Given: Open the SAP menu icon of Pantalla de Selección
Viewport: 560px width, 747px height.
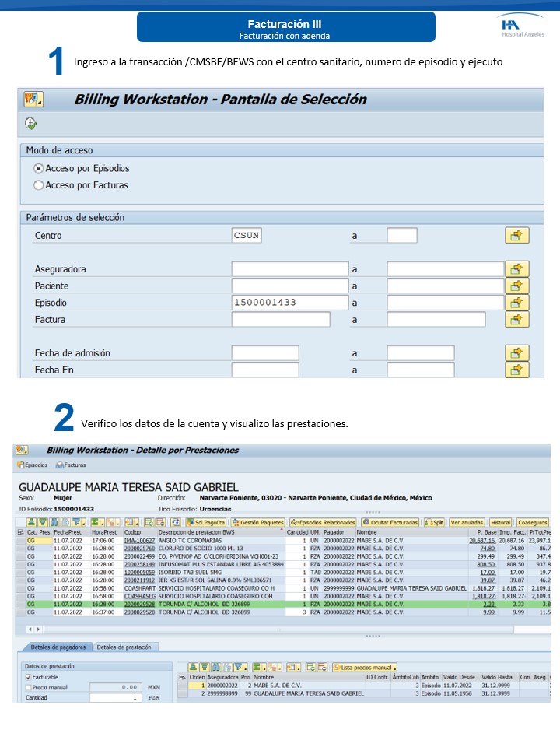Looking at the screenshot, I should click(x=33, y=99).
